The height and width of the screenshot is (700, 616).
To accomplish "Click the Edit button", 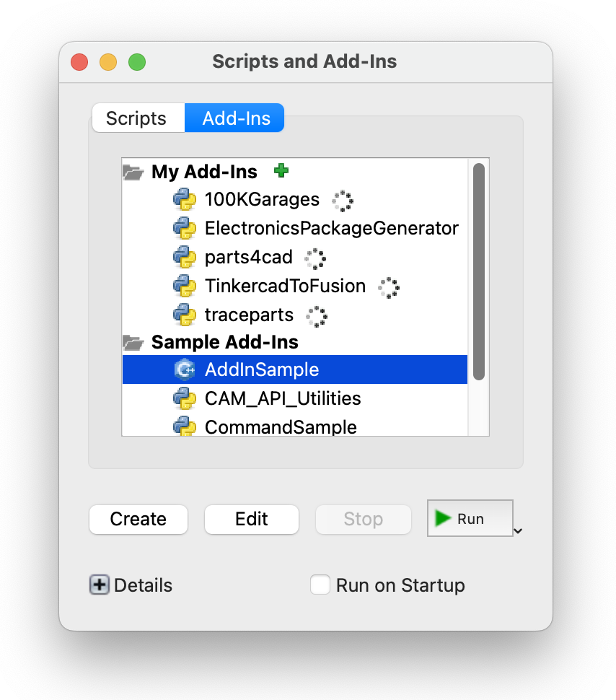I will click(251, 519).
